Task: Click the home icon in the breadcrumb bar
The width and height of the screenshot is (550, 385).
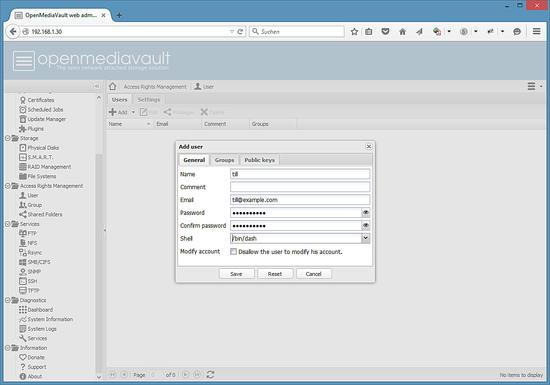Action: pyautogui.click(x=113, y=86)
